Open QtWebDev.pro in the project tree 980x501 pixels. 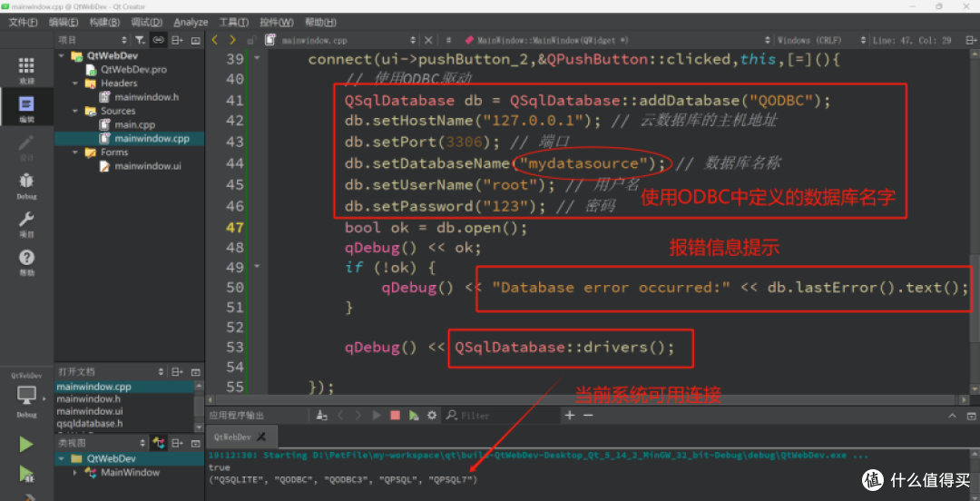point(133,69)
